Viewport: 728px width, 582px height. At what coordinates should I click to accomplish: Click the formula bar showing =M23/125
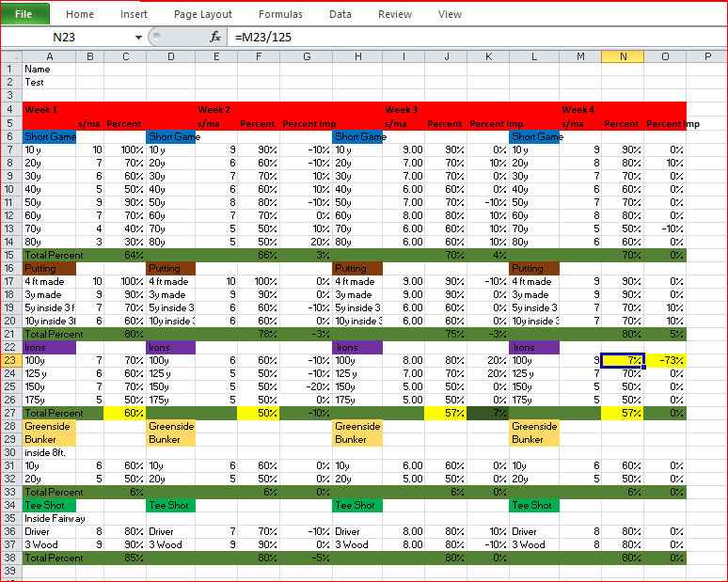(470, 37)
